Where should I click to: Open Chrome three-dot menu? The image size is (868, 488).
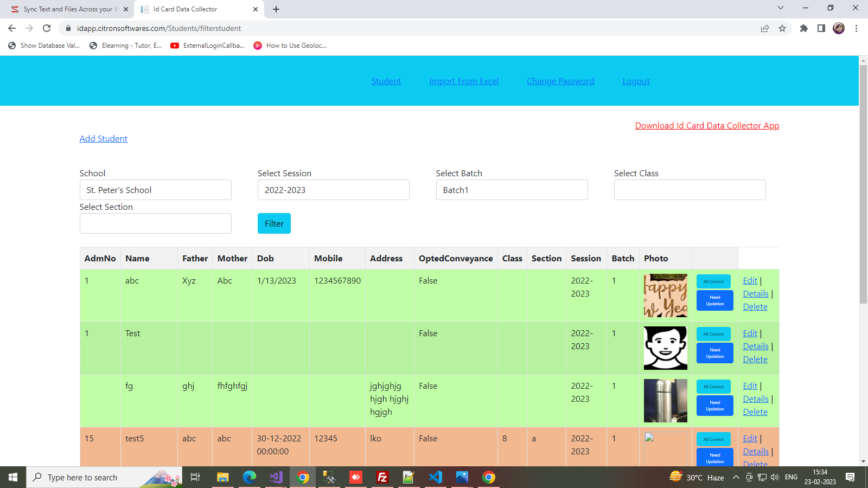coord(856,28)
